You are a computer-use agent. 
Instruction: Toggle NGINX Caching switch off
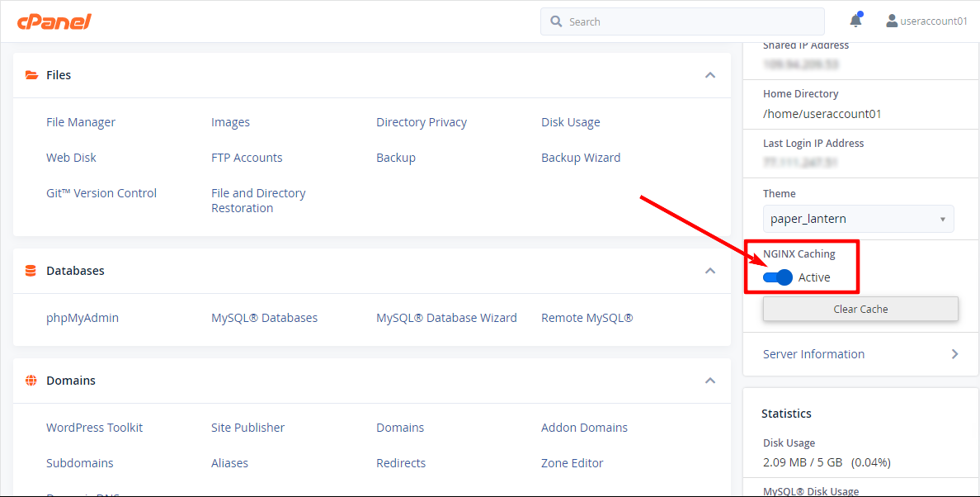[778, 277]
